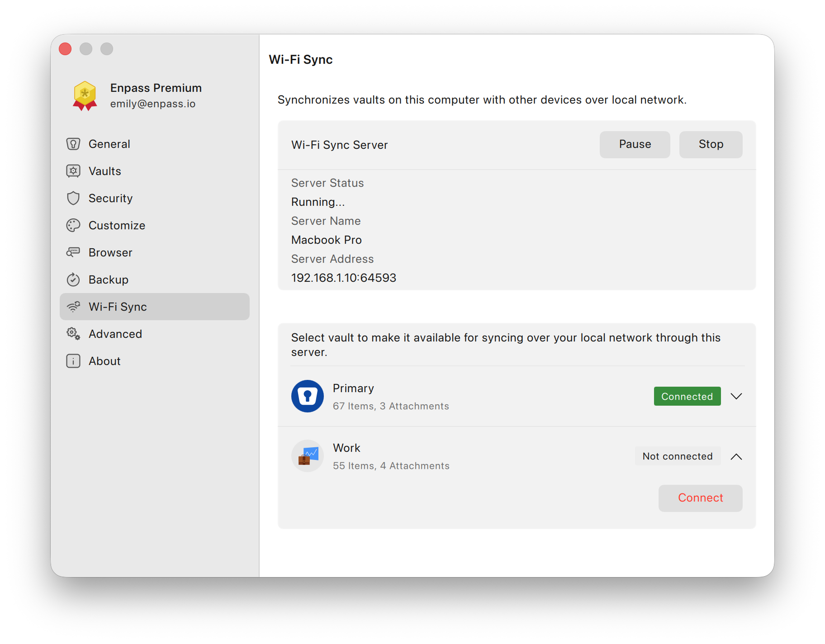Click the Vaults safe icon
The width and height of the screenshot is (825, 644).
tap(73, 171)
